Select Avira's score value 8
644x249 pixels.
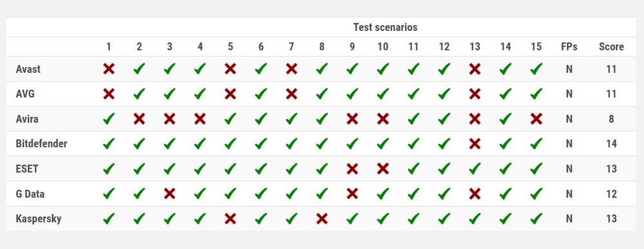611,119
